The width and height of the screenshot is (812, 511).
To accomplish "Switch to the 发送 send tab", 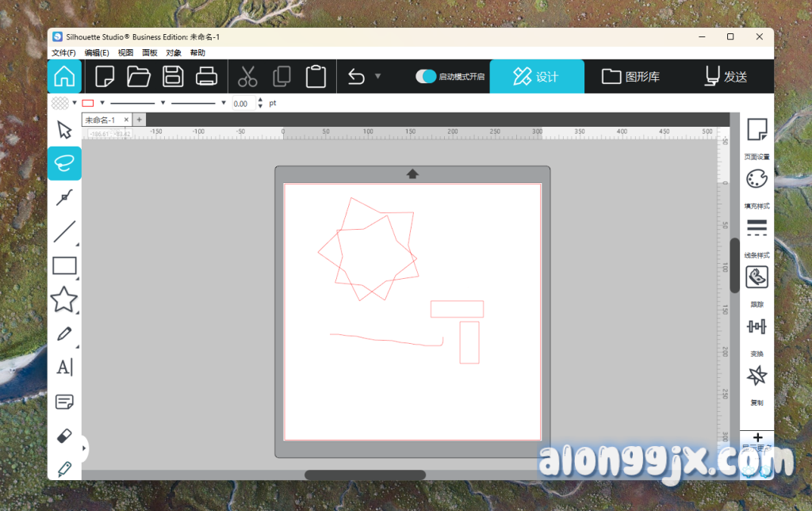I will pos(726,77).
